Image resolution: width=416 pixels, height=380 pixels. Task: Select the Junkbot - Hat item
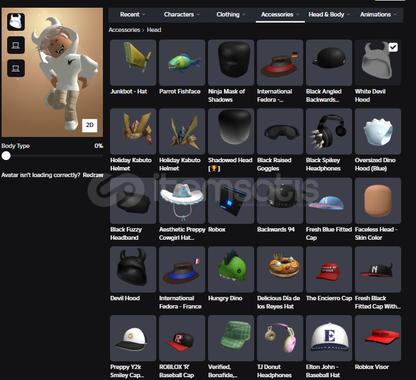click(133, 63)
